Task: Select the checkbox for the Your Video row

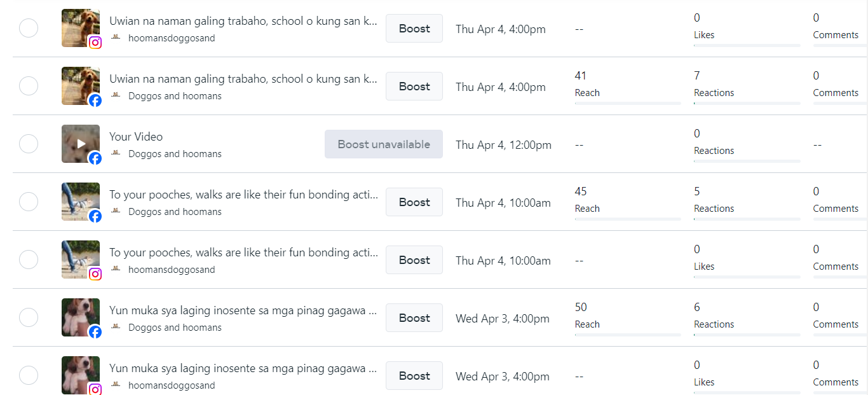Action: 29,144
